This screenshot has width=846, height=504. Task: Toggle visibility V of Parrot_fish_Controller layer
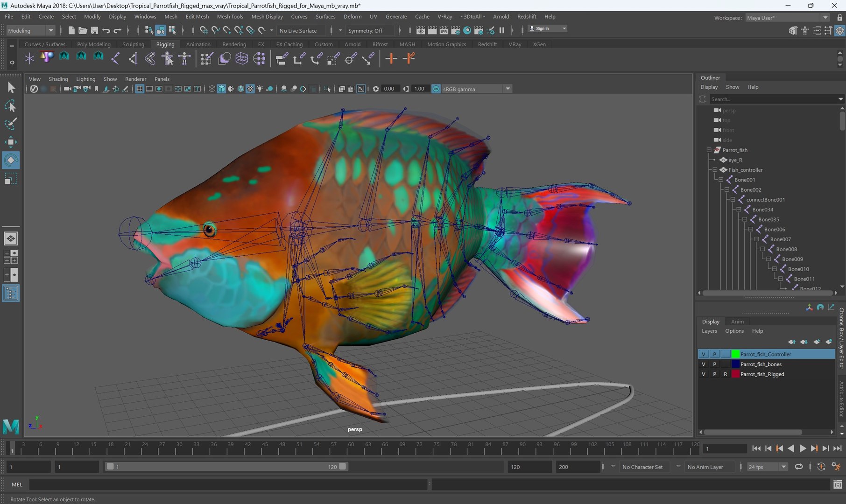pos(704,354)
